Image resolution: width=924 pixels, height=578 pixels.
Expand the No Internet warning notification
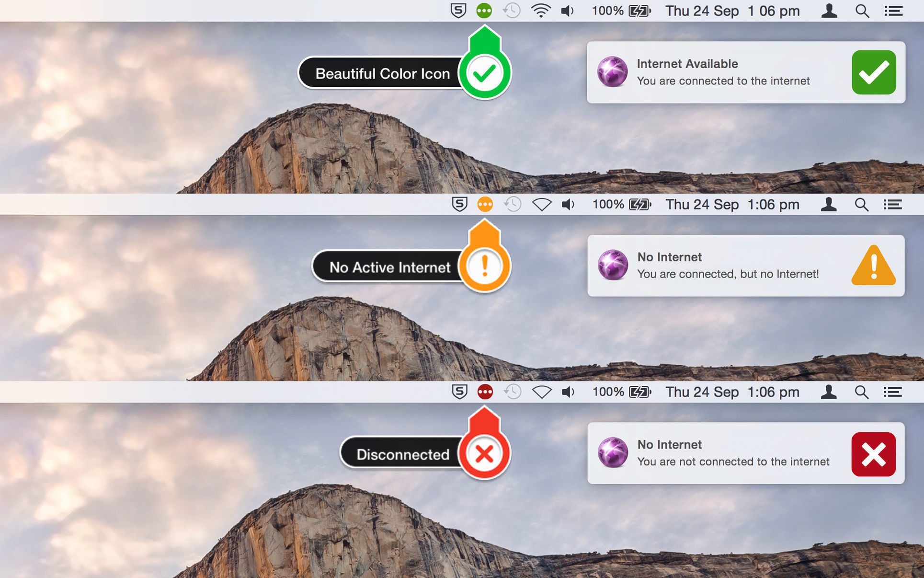[744, 265]
